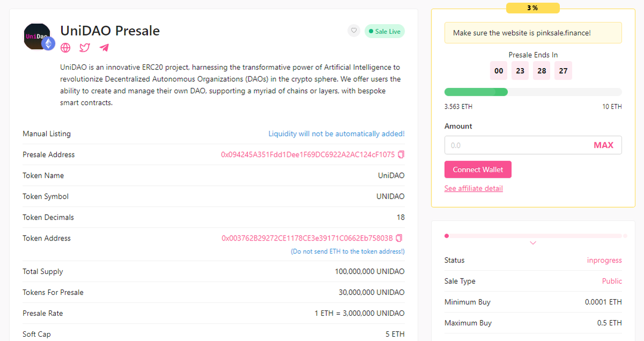The height and width of the screenshot is (341, 644).
Task: Click the pinksale.finance warning banner
Action: pos(533,33)
